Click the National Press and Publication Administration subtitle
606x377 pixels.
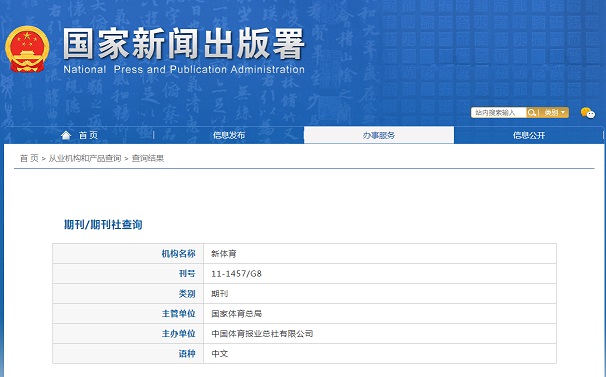point(184,70)
